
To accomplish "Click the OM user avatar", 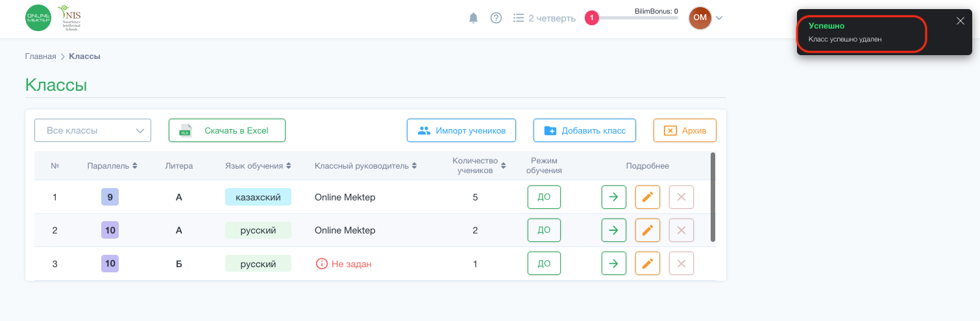I will coord(700,18).
